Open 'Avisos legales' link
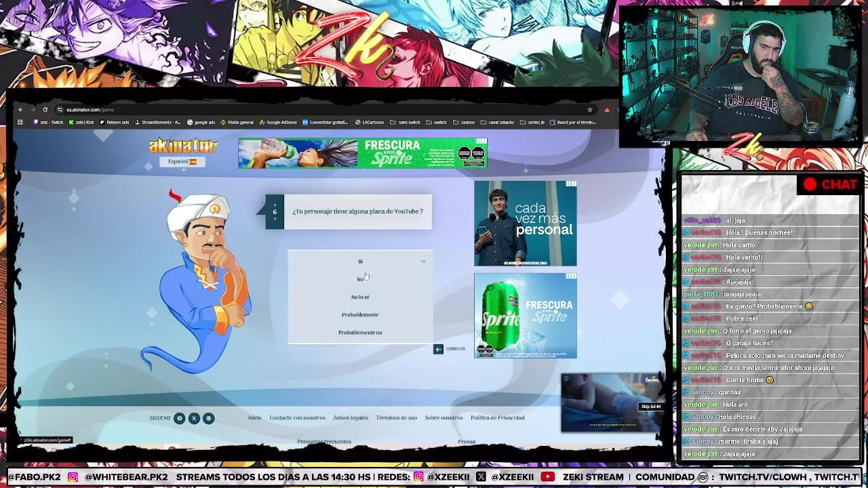Viewport: 868px width, 488px height. point(351,418)
